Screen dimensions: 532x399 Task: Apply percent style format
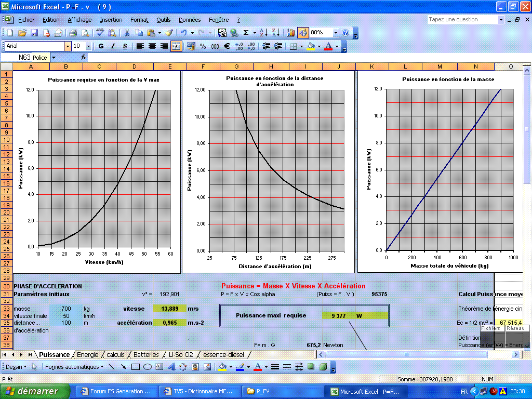(x=203, y=46)
